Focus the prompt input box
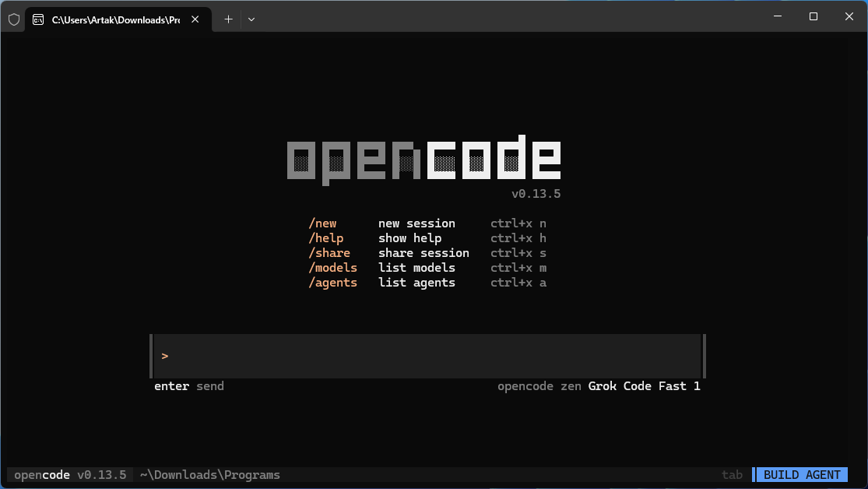The height and width of the screenshot is (489, 868). click(427, 356)
